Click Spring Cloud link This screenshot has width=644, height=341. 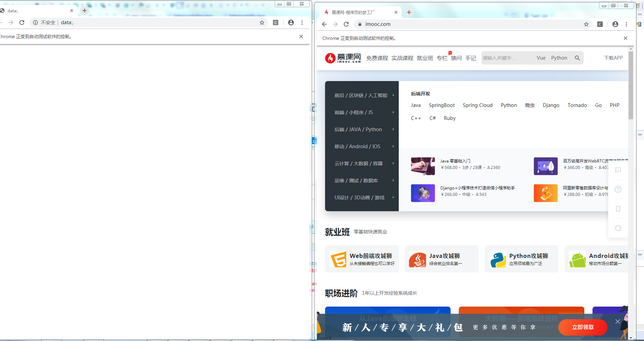click(478, 105)
